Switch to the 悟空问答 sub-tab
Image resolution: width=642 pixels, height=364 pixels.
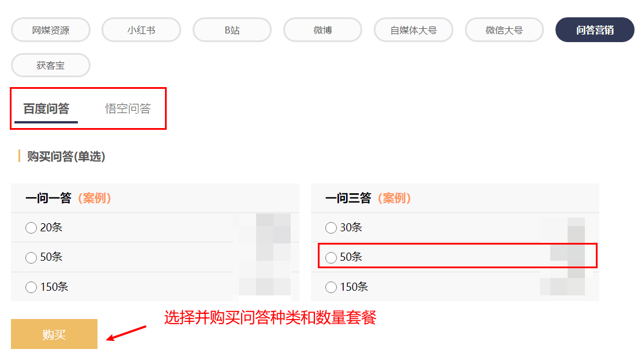pyautogui.click(x=127, y=108)
